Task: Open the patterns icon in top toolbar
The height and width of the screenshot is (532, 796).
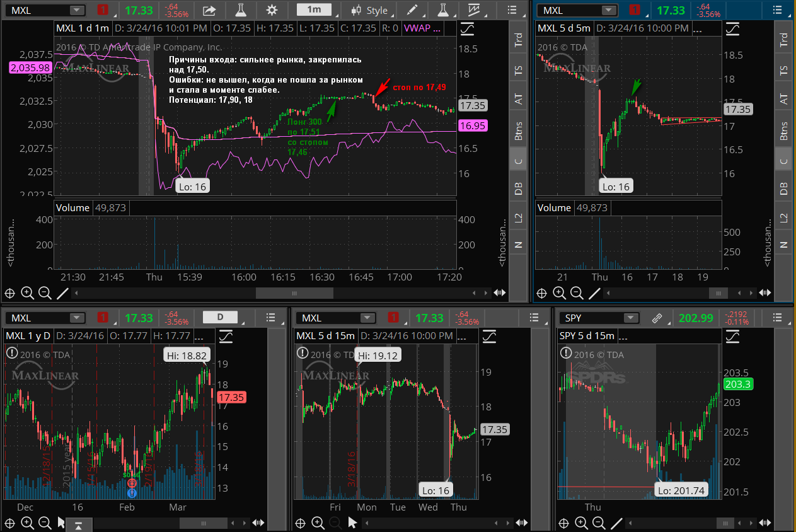Action: point(474,10)
